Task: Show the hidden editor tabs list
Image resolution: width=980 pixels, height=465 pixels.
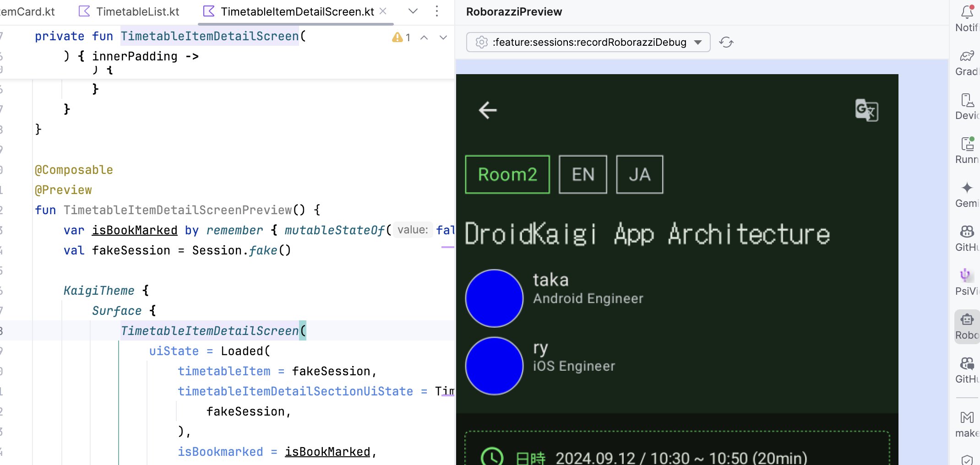Action: point(413,11)
